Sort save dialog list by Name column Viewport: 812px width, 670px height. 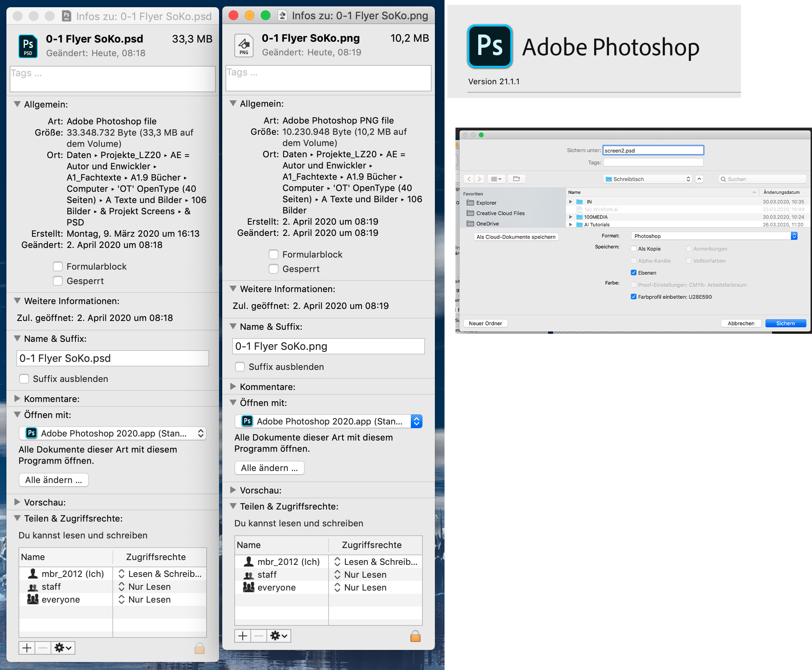click(x=662, y=192)
